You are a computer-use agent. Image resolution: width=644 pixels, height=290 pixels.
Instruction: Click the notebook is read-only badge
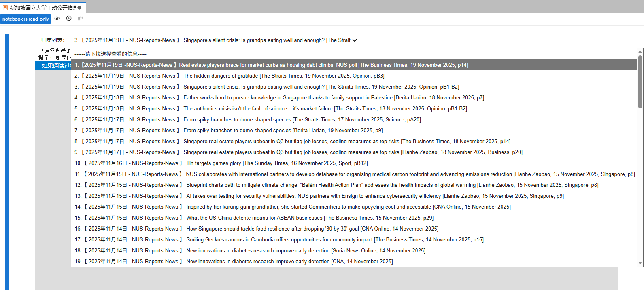point(26,19)
